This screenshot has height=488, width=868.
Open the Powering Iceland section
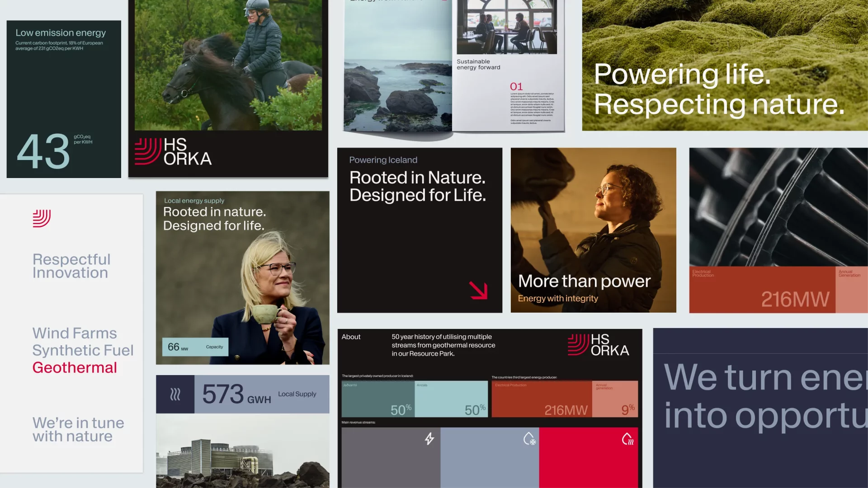pyautogui.click(x=383, y=160)
